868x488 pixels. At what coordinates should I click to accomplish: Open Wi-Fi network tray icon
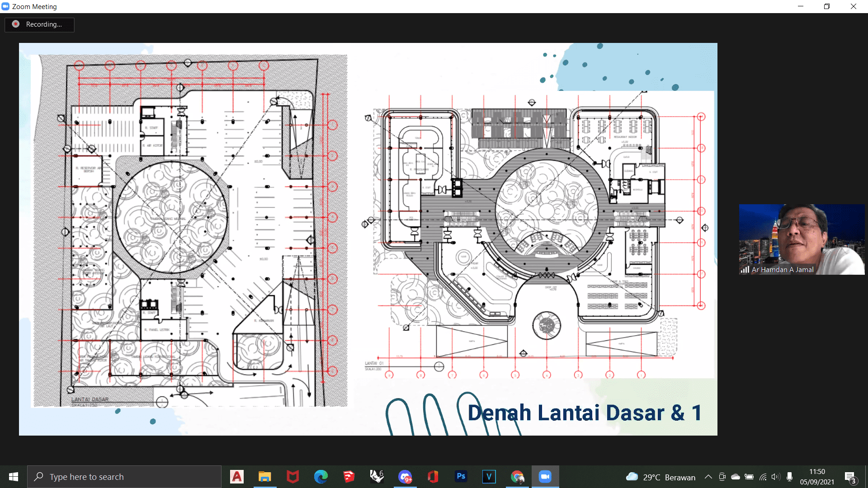click(763, 477)
